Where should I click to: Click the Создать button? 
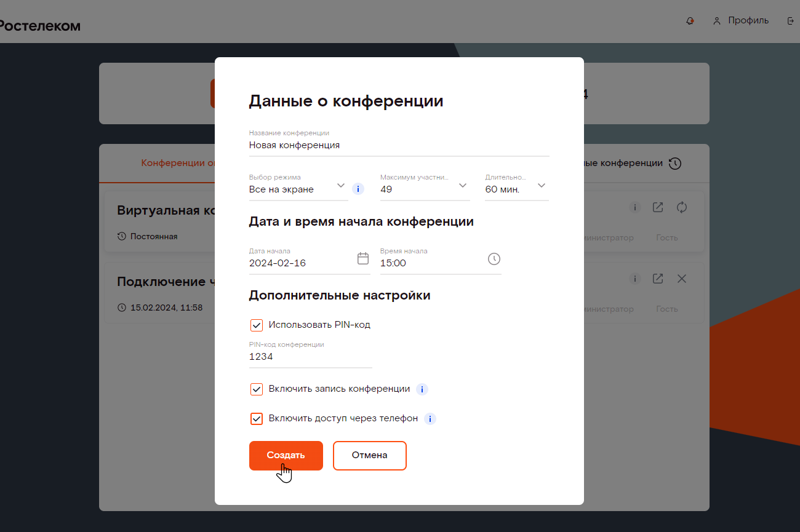coord(286,456)
